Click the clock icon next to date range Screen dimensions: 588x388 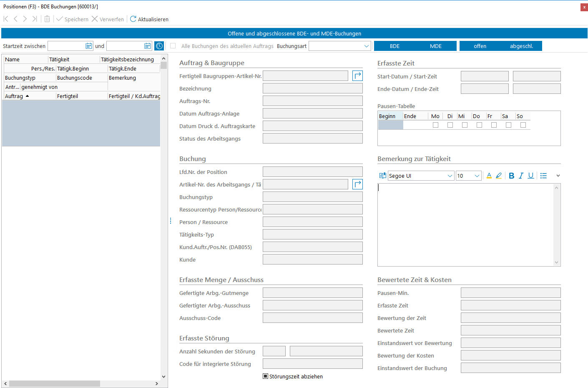159,46
